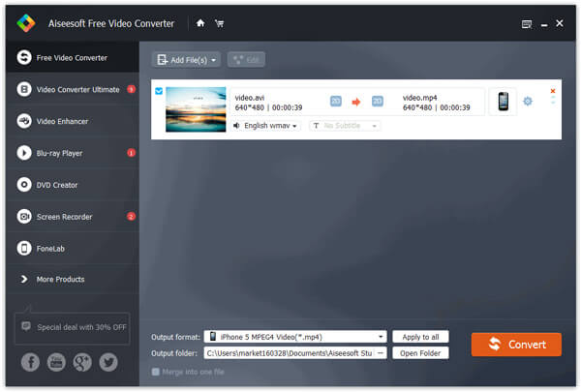
Task: Click the Google Plus icon
Action: coord(82,362)
